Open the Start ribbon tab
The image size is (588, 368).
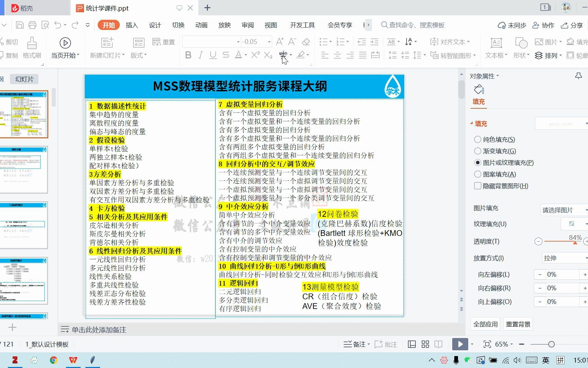[109, 25]
